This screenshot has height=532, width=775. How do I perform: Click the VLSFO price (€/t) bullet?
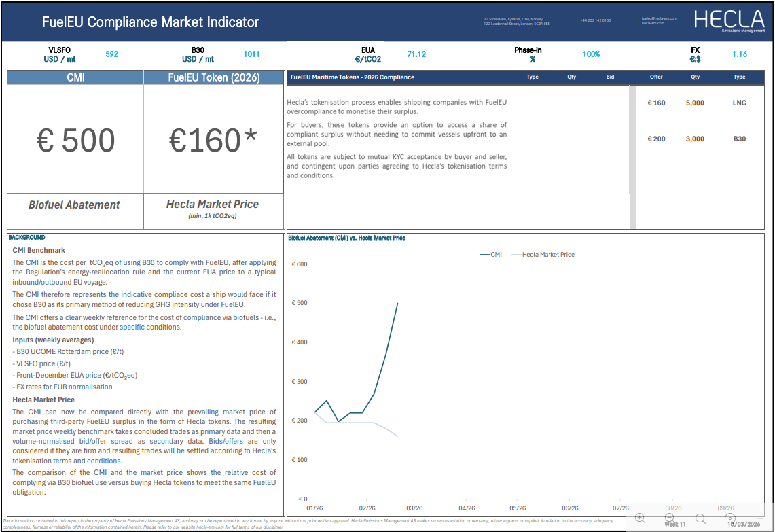click(x=41, y=363)
